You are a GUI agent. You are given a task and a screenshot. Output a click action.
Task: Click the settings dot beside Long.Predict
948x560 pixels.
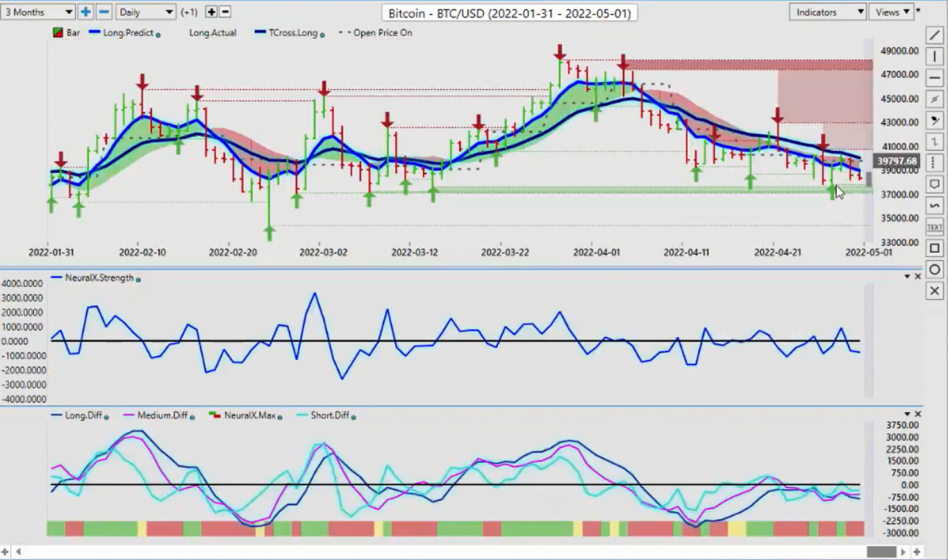(158, 35)
